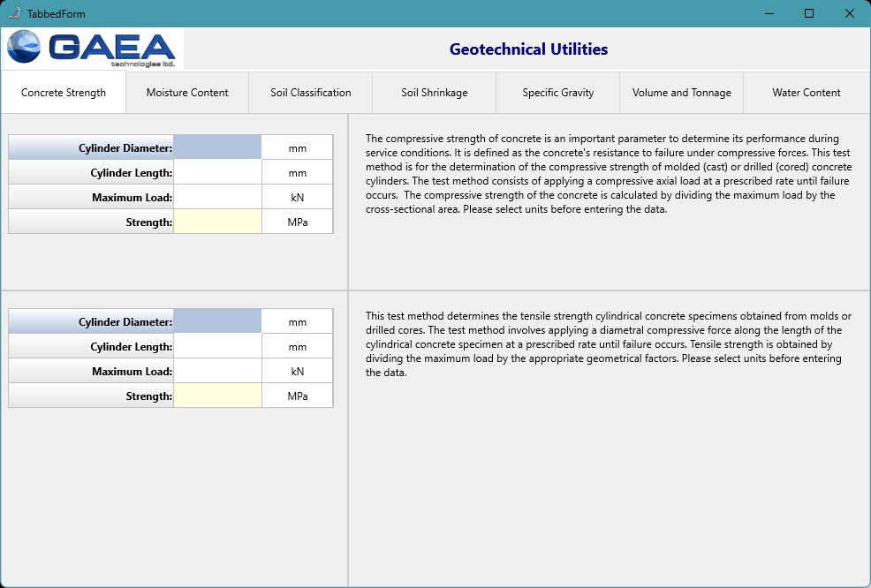871x588 pixels.
Task: Select the Concrete Strength tab
Action: (63, 92)
